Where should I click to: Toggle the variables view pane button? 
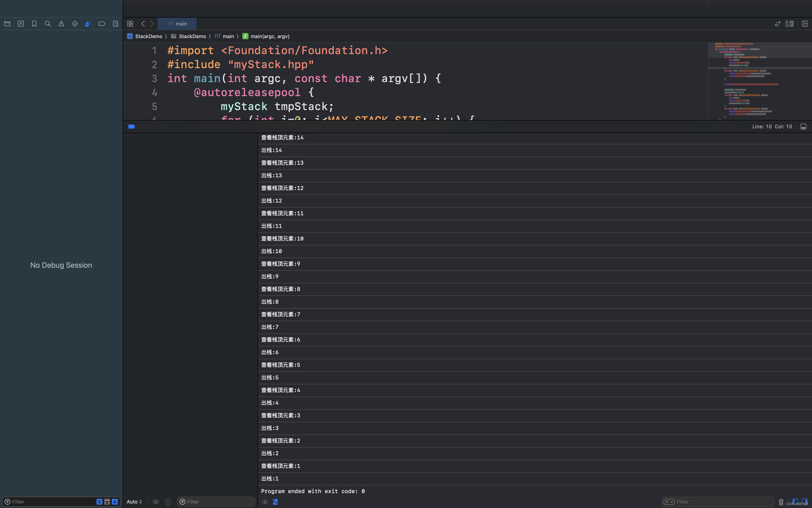click(x=795, y=501)
